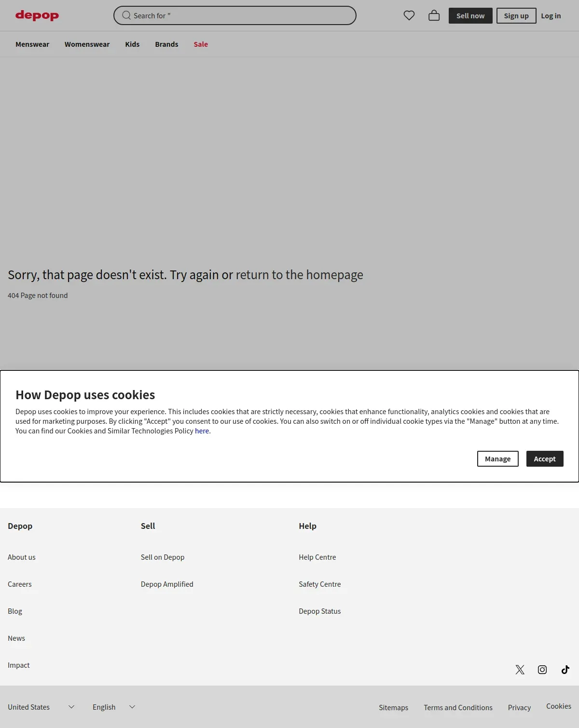Open Depop's TikTok icon
This screenshot has width=579, height=728.
565,670
